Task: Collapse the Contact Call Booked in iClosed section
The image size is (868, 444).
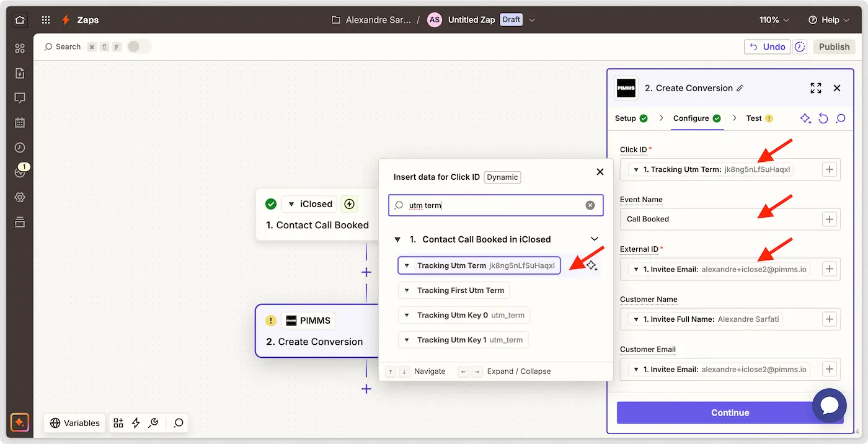Action: pos(594,239)
